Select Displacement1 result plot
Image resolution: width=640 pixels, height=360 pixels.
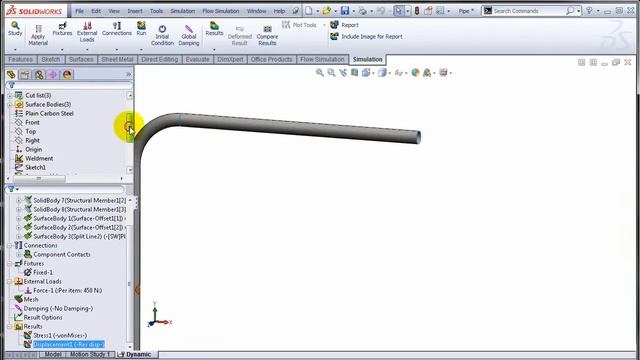(x=68, y=344)
